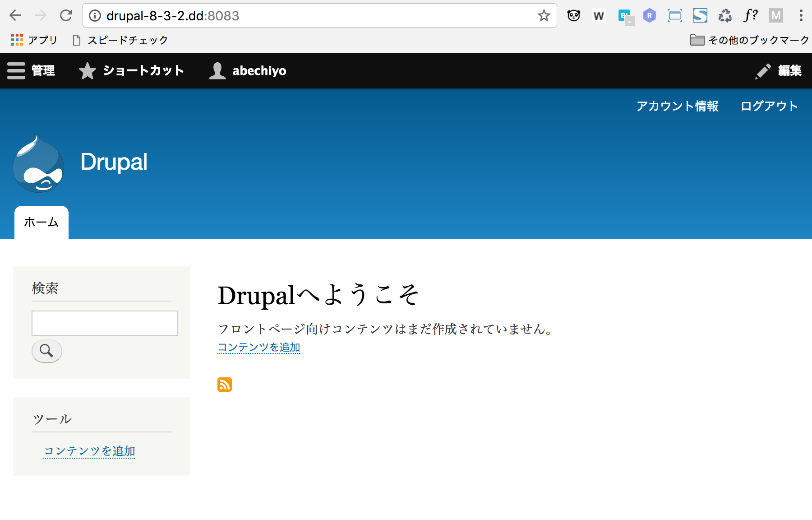Open その他のブックマーク folder
This screenshot has height=520, width=812.
tap(749, 40)
